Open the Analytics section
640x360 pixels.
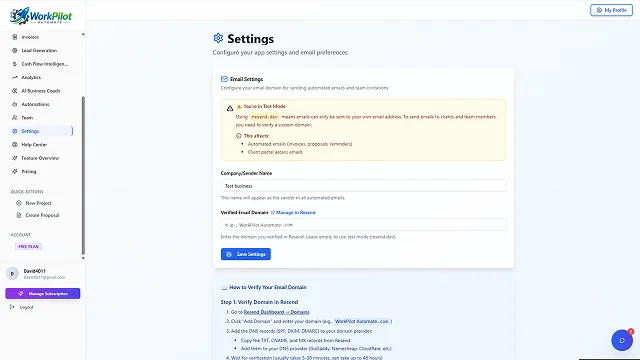click(x=41, y=78)
